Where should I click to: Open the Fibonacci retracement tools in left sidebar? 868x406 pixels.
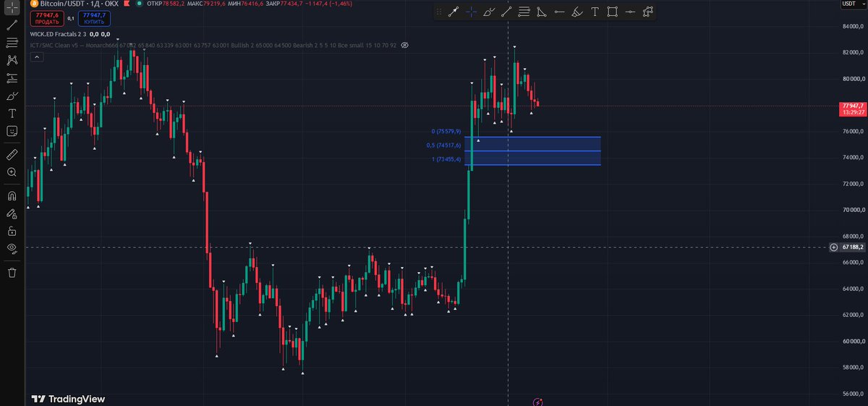[12, 43]
